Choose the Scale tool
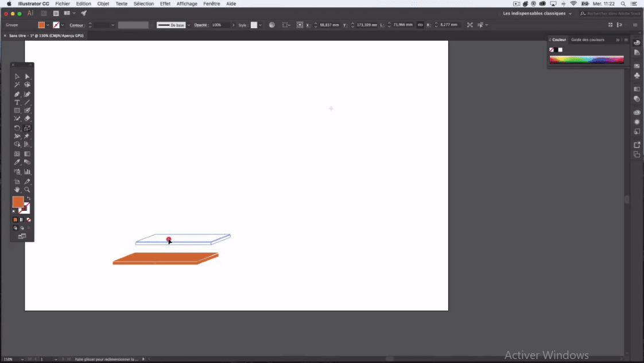 [27, 128]
